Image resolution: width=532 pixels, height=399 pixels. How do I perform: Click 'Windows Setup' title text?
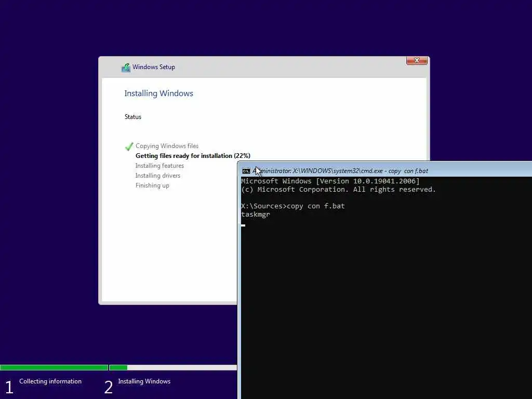[153, 67]
